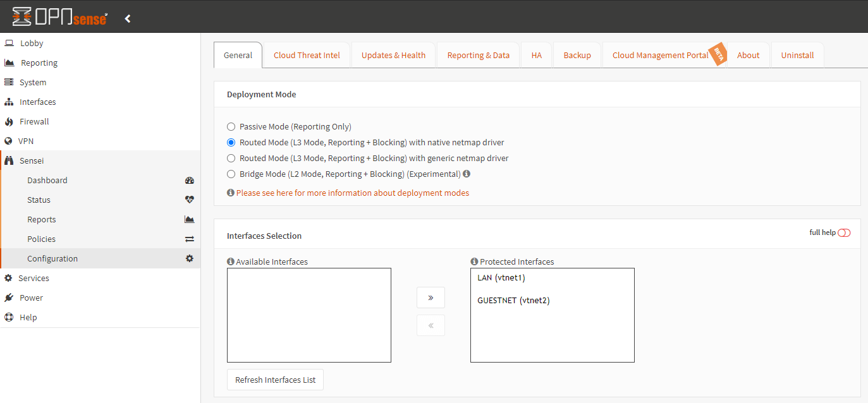Open Reports using the chart icon

click(189, 219)
